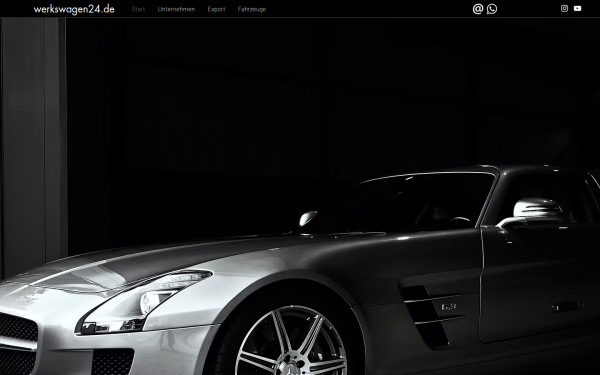Screen dimensions: 600x375
Task: Click the front alloy wheel
Action: (291, 342)
